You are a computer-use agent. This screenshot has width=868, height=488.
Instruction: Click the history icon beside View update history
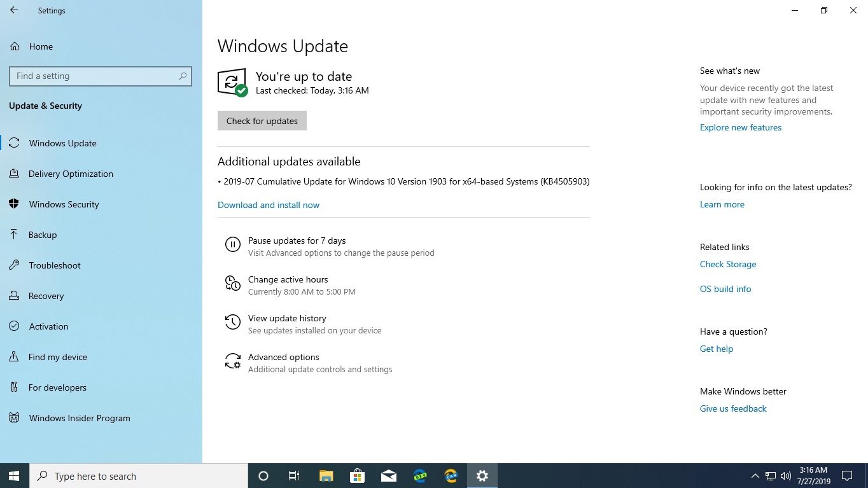pyautogui.click(x=233, y=323)
